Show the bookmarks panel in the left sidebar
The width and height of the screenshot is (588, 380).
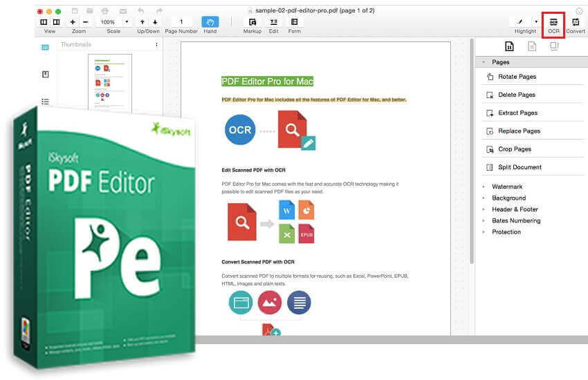(x=45, y=75)
